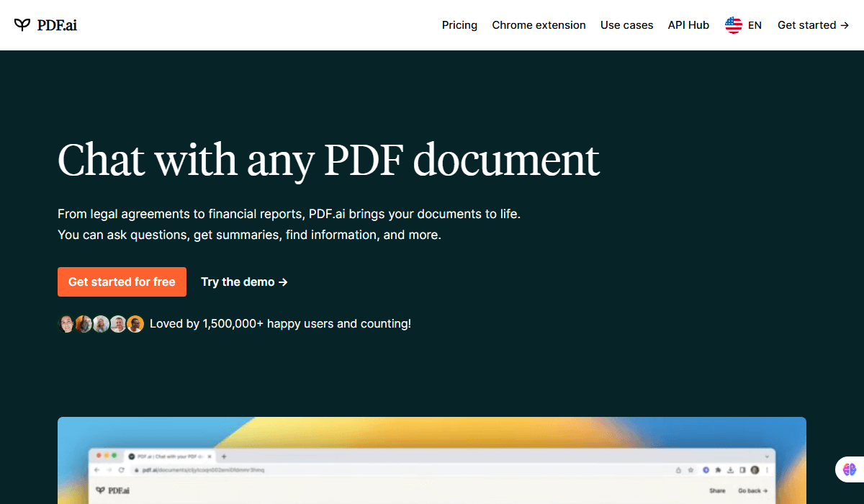Screen dimensions: 864x504
Task: Navigate to API Hub
Action: pos(688,25)
